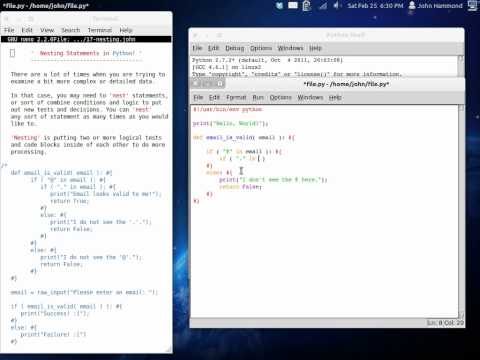Click the print "Success! :)" line in terminal
This screenshot has height=360, width=480.
55,313
